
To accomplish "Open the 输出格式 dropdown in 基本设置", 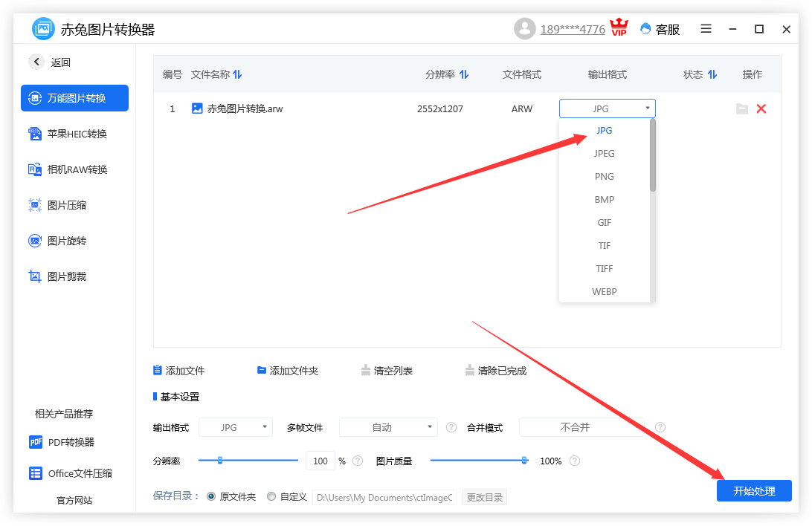I will [236, 427].
